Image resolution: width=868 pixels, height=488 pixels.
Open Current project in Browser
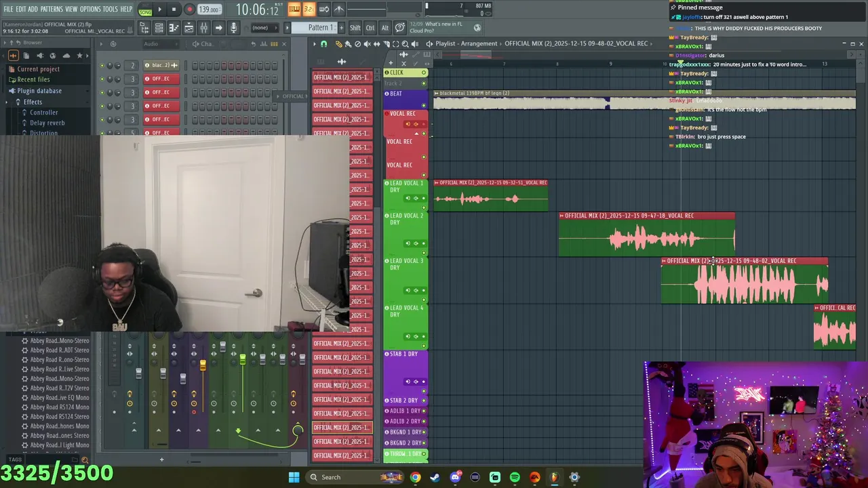38,69
